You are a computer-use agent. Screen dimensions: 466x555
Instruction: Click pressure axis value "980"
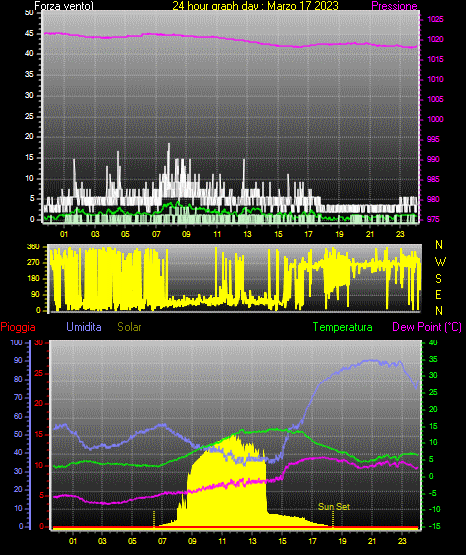[x=433, y=199]
